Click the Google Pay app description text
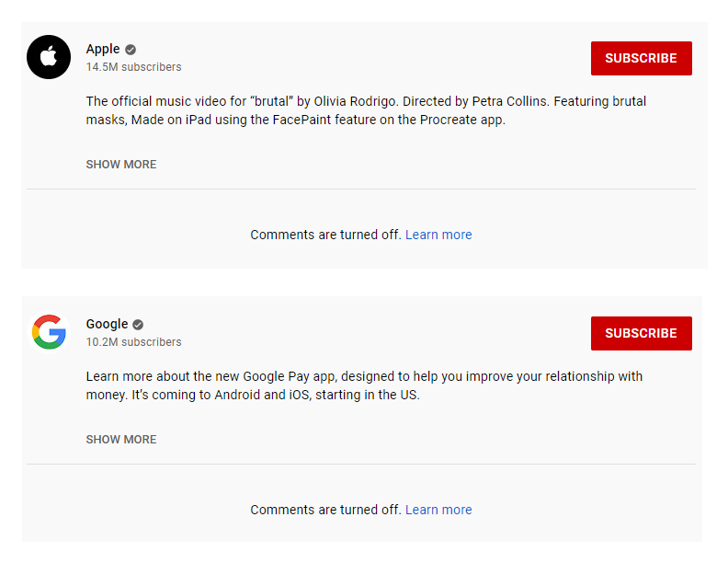This screenshot has width=728, height=563. [x=364, y=385]
